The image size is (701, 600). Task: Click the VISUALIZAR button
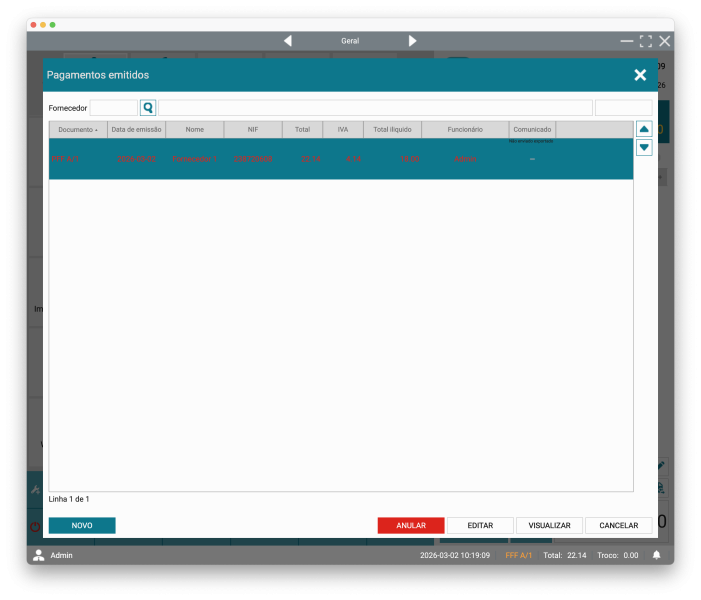coord(549,525)
